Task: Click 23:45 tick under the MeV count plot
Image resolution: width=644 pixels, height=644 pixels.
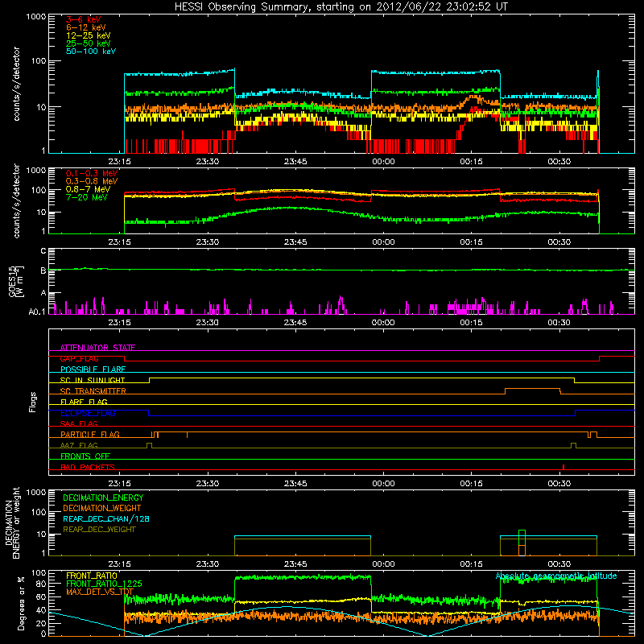Action: tap(295, 242)
